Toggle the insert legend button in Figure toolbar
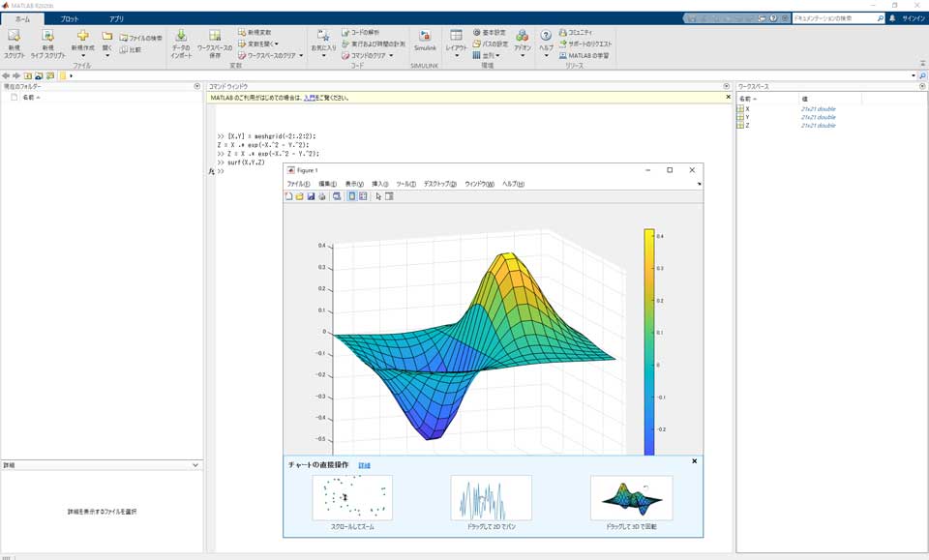 click(363, 196)
